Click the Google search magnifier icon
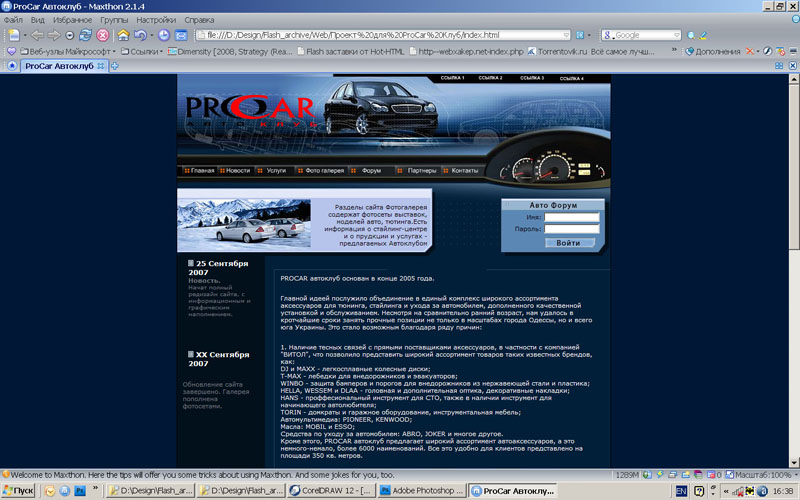This screenshot has height=500, width=800. [x=691, y=35]
